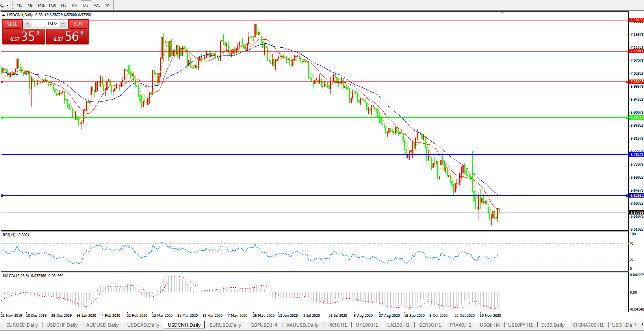Open dropdown arrow beside the drawing tool
Viewport: 644px width, 331px height.
(7, 5)
